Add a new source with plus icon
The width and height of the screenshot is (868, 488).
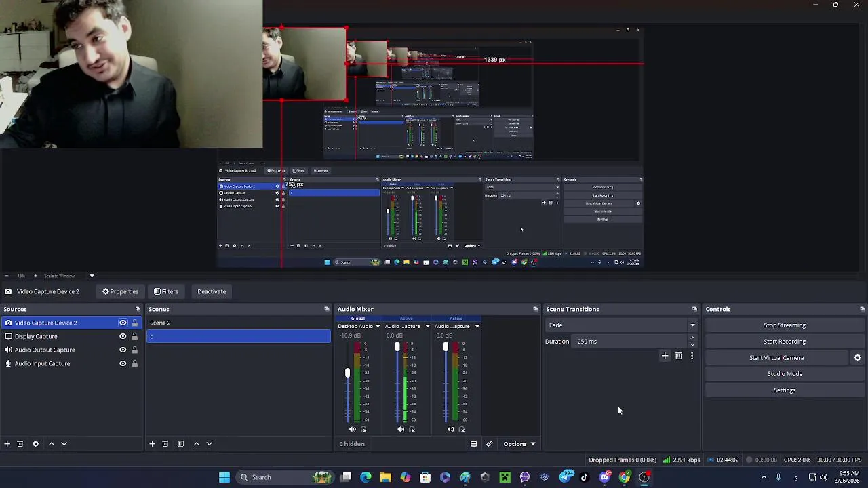pos(7,444)
